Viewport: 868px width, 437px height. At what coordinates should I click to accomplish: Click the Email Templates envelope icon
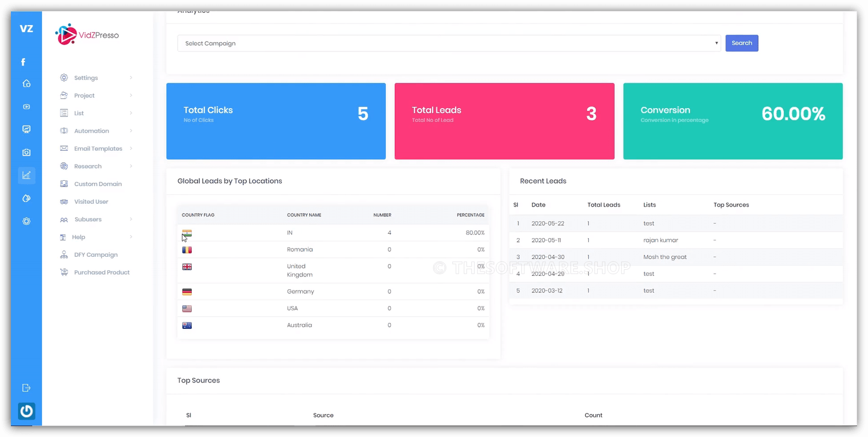(64, 149)
